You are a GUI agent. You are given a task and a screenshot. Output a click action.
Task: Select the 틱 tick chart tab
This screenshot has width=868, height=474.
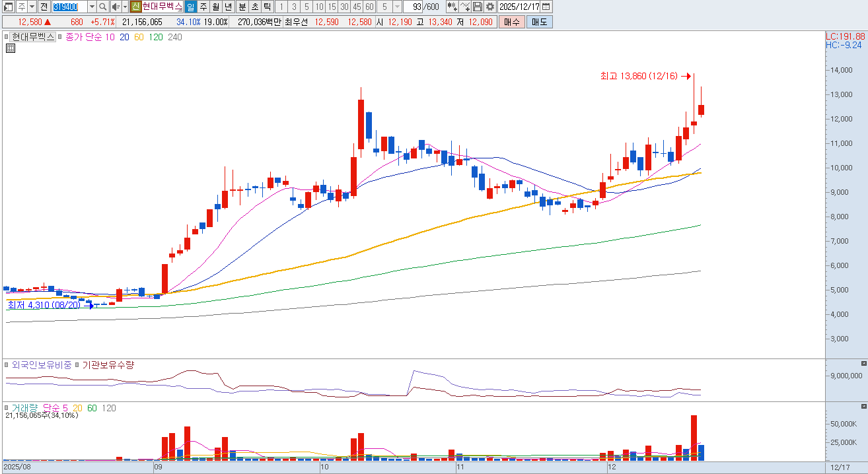(267, 7)
